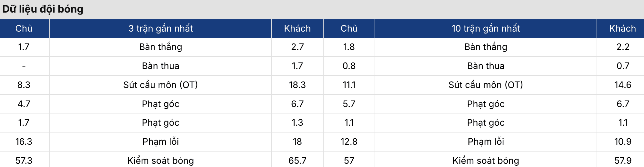
Task: Click "Bàn thua" label under 10 trận gần nhất
Action: click(486, 66)
